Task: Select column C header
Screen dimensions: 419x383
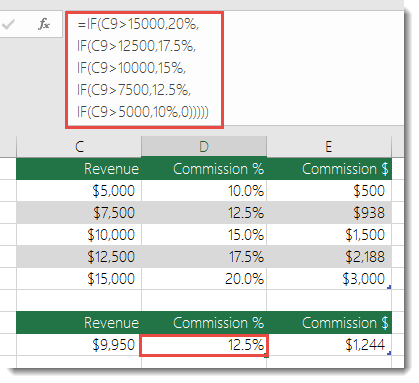Action: click(x=79, y=146)
